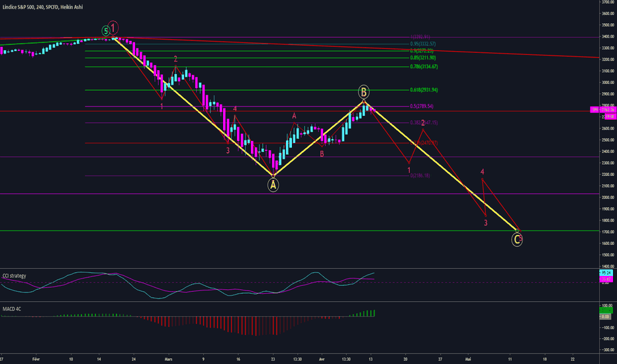This screenshot has width=617, height=364.
Task: Click the cyan CCI value tag on the right
Action: (606, 273)
